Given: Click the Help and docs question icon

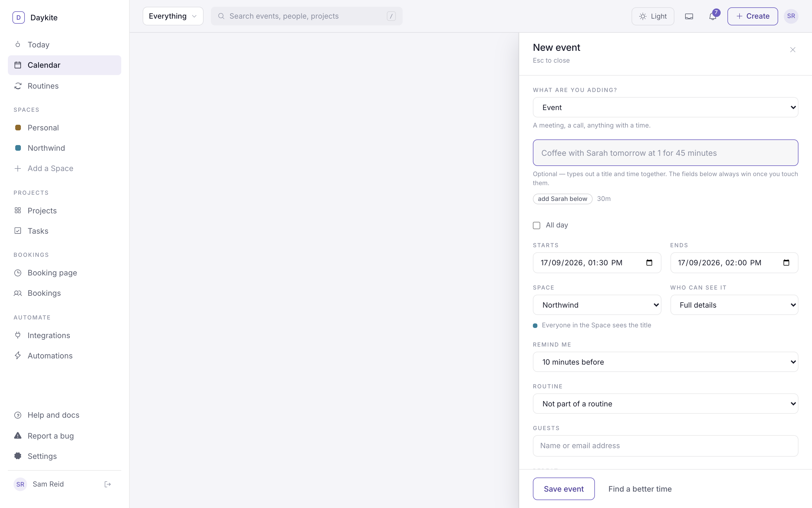Looking at the screenshot, I should point(18,415).
